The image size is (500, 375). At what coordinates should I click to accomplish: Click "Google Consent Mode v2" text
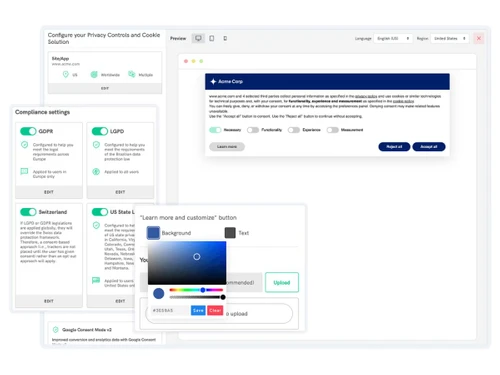coord(87,330)
